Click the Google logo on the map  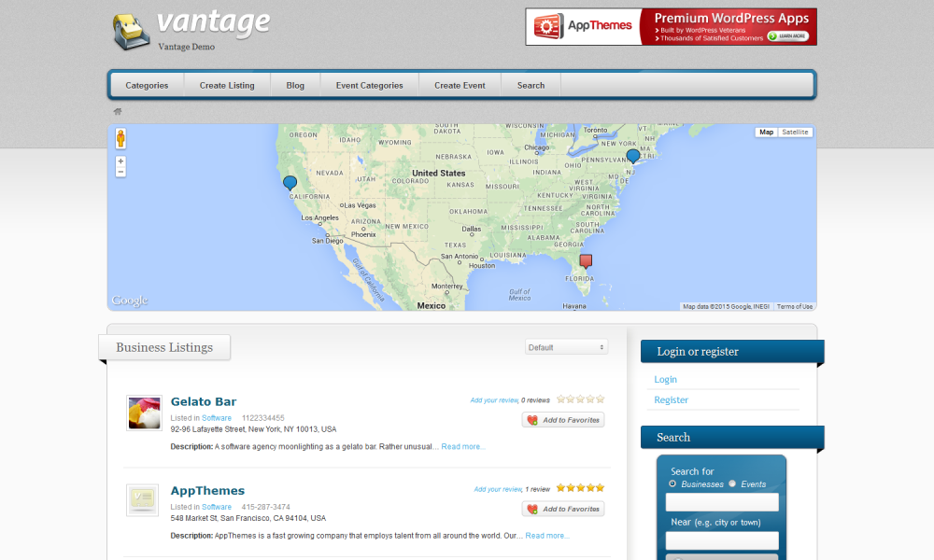coord(130,301)
